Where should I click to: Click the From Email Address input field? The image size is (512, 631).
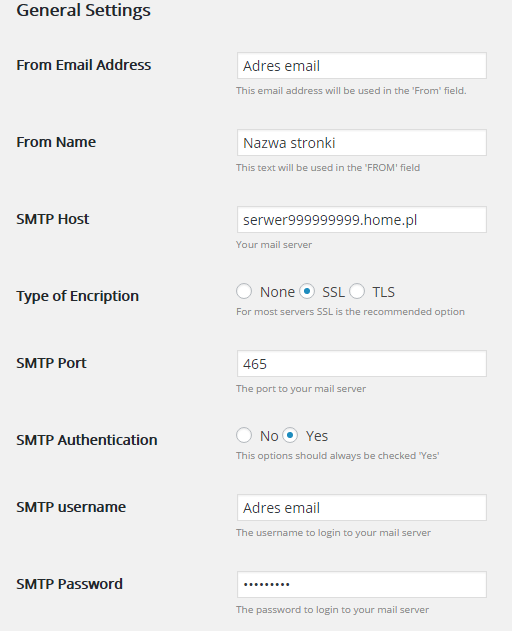pyautogui.click(x=362, y=66)
